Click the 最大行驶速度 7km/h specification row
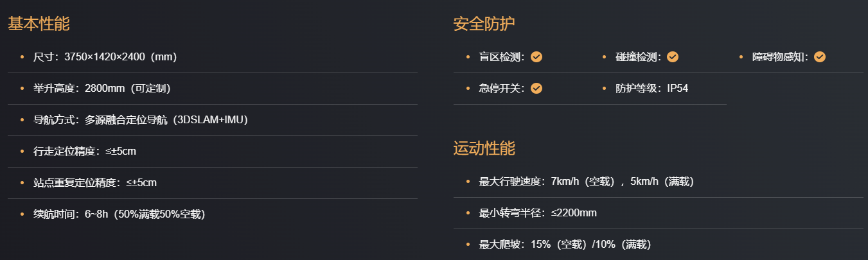This screenshot has height=260, width=868. click(x=586, y=182)
